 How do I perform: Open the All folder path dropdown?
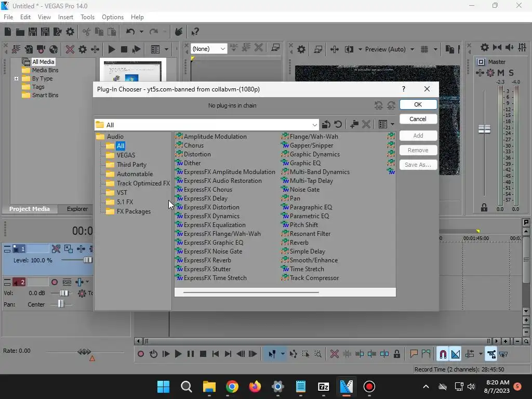[x=314, y=125]
